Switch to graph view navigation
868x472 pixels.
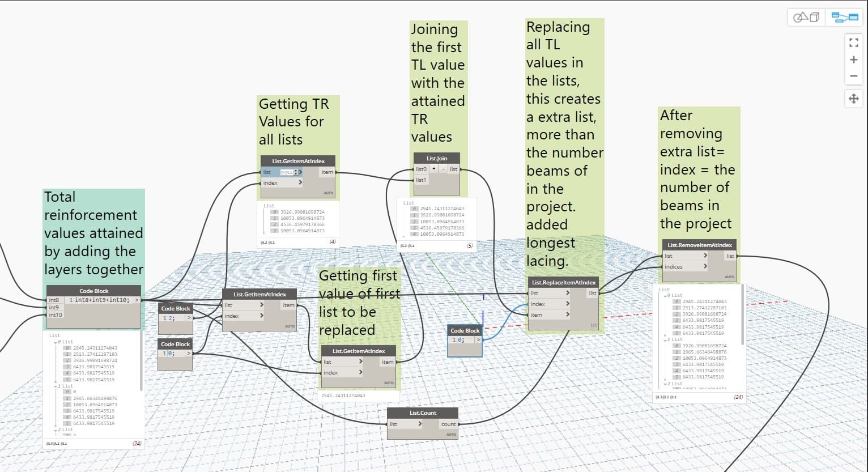(x=844, y=18)
